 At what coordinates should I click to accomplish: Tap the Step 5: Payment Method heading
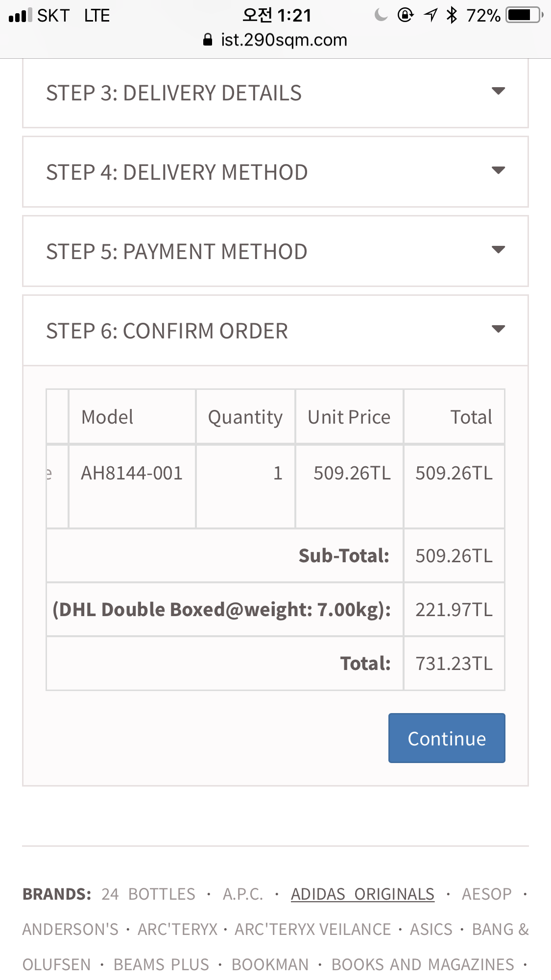[176, 252]
